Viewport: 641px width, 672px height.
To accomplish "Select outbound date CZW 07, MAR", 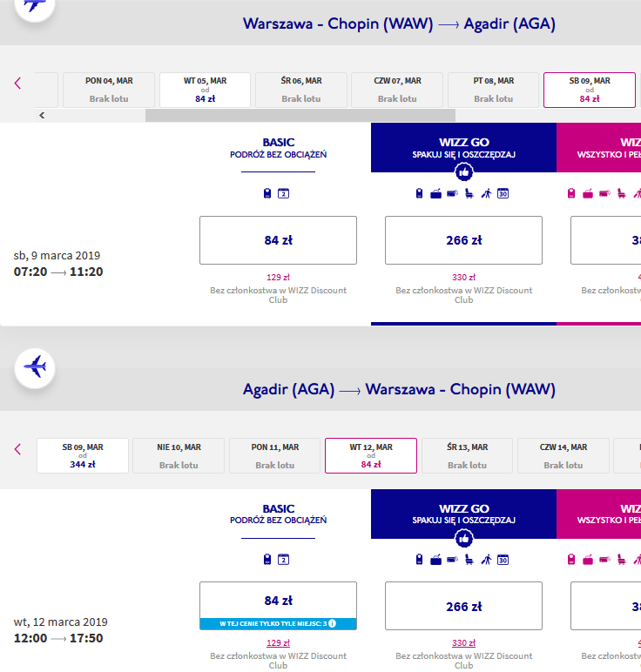I will pyautogui.click(x=397, y=90).
